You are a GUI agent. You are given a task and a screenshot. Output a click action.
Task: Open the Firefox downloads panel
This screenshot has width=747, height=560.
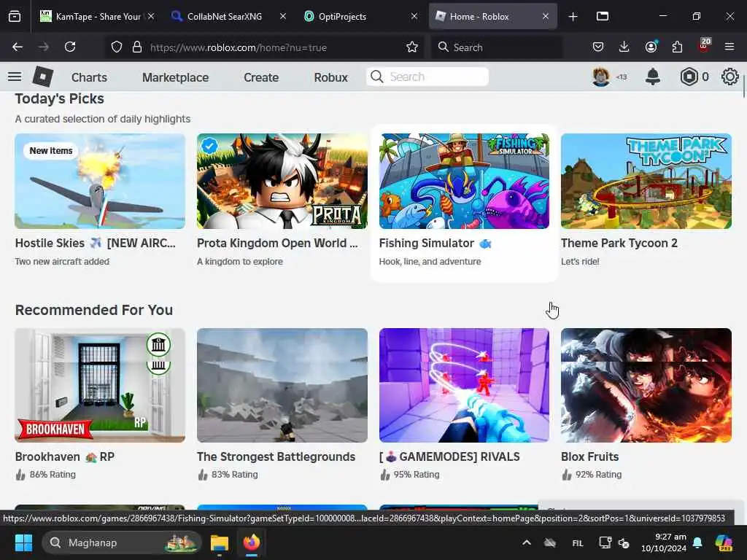tap(624, 47)
